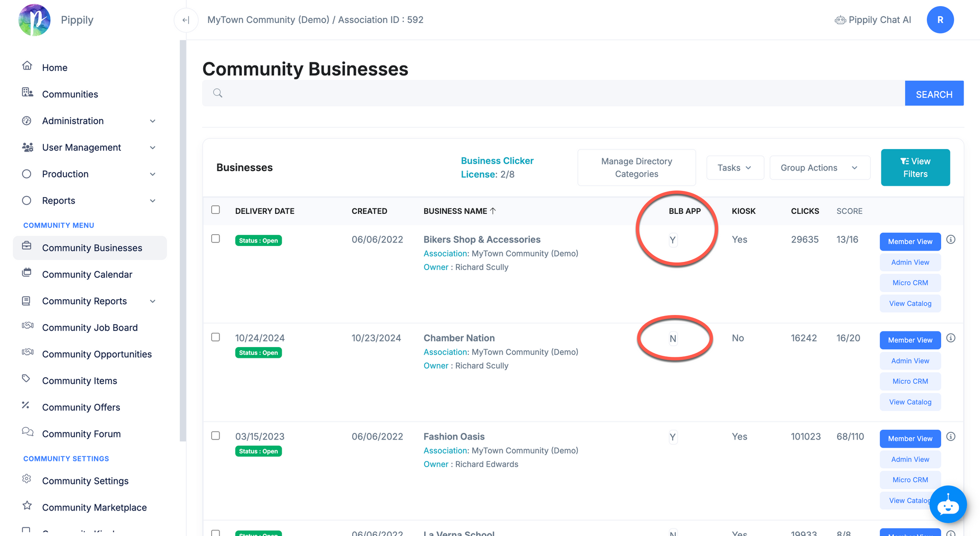980x536 pixels.
Task: Toggle the select-all checkbox in table header
Action: pos(215,210)
